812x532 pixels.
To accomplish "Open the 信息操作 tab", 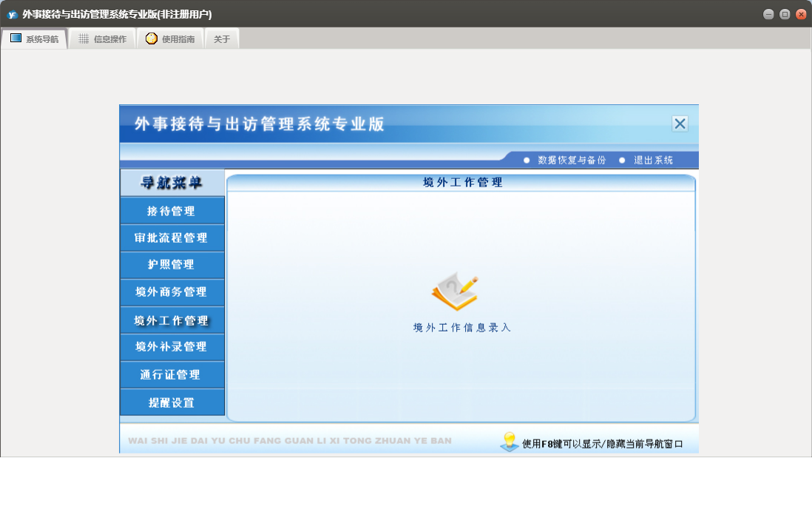I will (102, 39).
